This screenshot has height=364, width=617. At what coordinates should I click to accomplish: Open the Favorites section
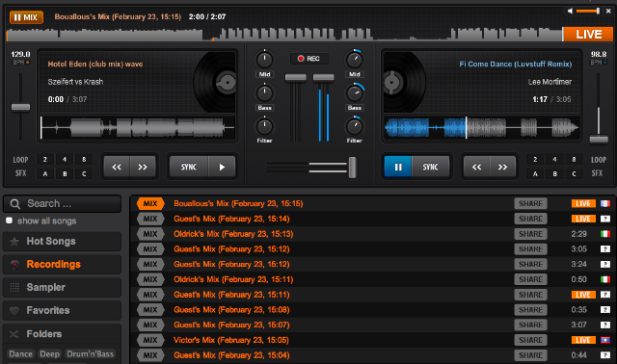pos(62,310)
